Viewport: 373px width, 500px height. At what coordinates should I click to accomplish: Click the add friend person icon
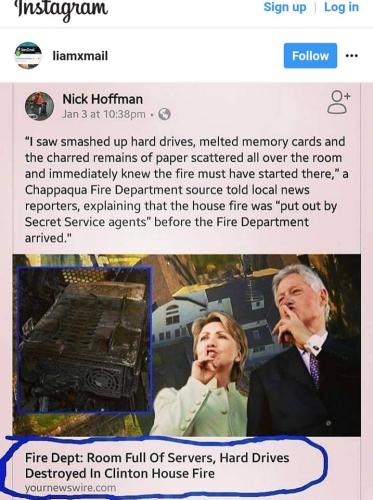(339, 103)
